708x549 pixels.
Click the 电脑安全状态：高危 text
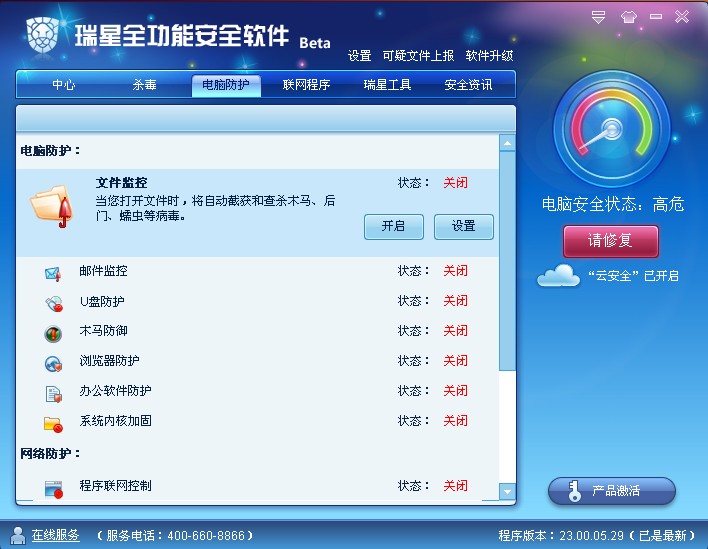613,205
